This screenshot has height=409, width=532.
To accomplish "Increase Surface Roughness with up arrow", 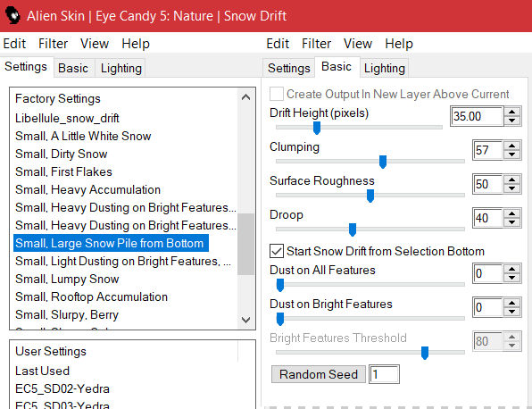I will [512, 179].
